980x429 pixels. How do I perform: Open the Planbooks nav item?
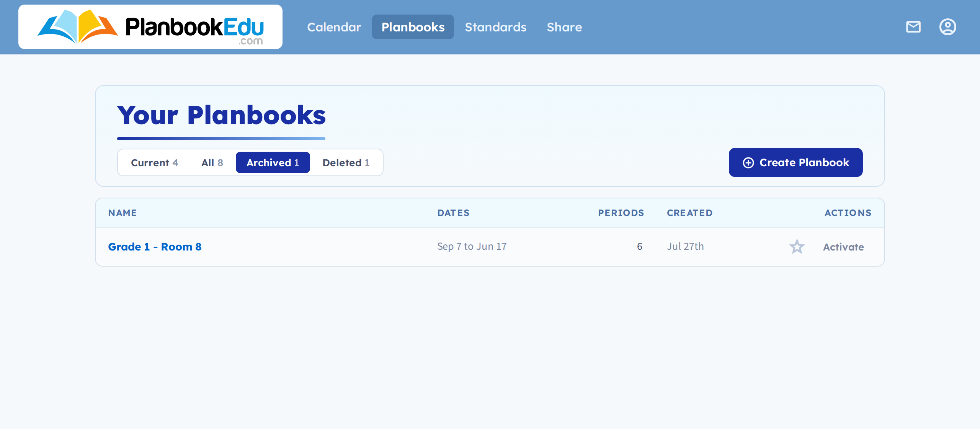tap(413, 27)
